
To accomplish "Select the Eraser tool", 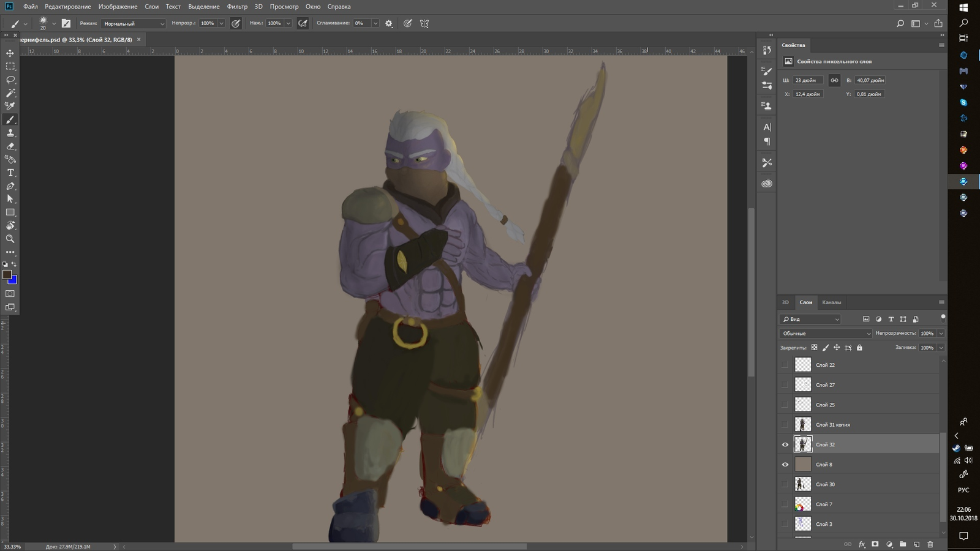I will pos(10,146).
